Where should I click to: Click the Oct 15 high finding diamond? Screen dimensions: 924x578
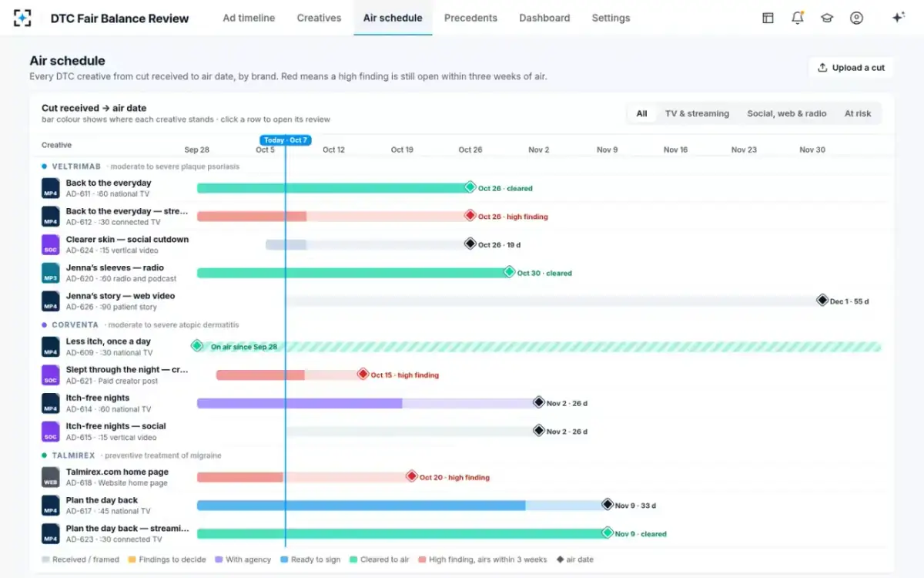[363, 375]
